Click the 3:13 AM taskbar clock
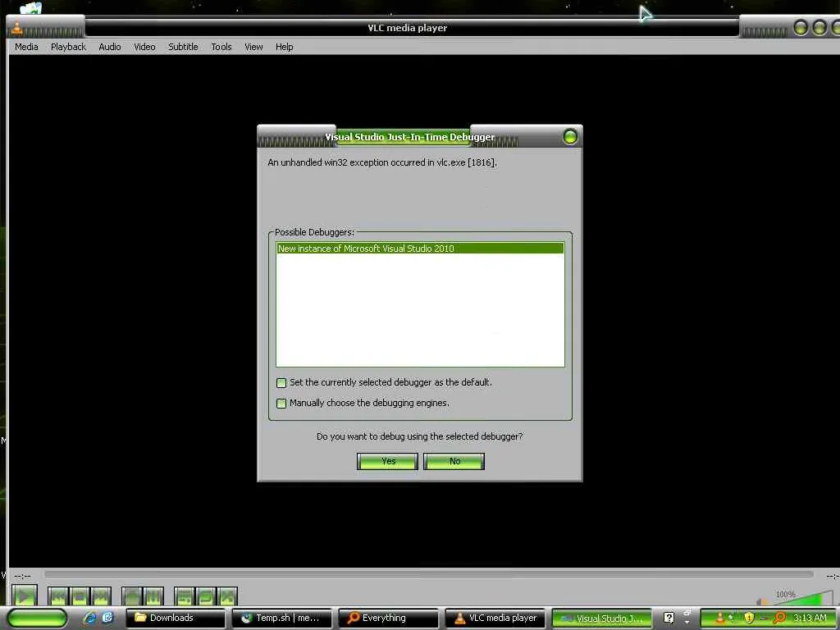The image size is (840, 630). click(810, 618)
